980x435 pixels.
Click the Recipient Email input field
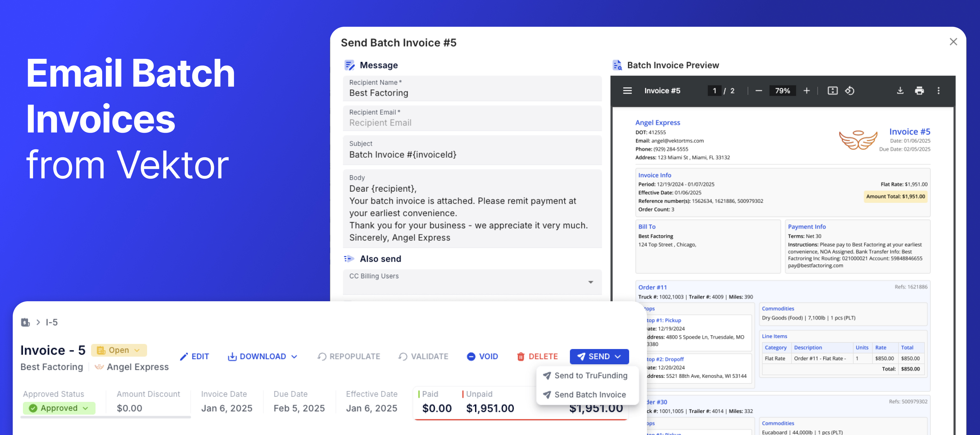[x=472, y=123]
